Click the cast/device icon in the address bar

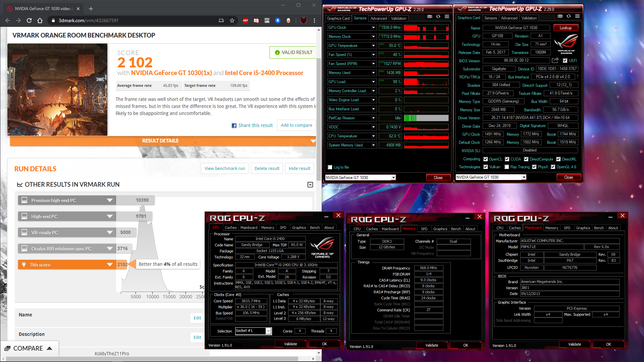click(221, 20)
